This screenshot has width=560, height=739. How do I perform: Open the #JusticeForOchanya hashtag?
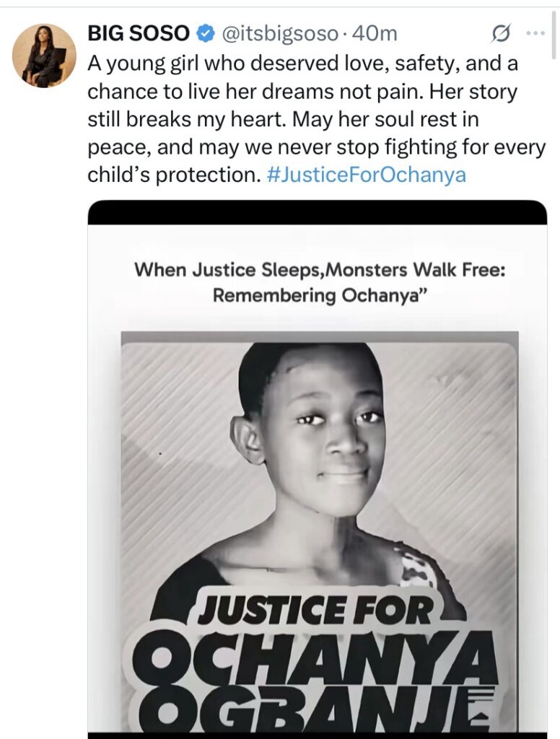click(366, 175)
